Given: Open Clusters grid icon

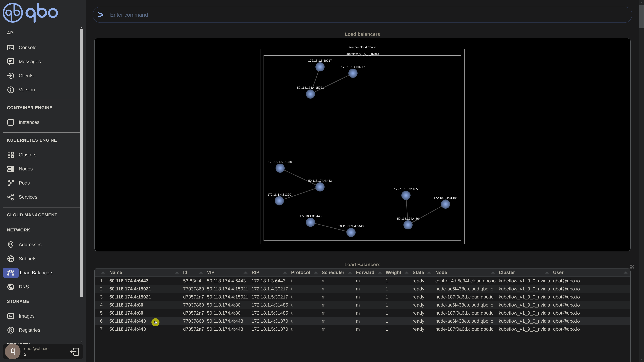Looking at the screenshot, I should (11, 155).
